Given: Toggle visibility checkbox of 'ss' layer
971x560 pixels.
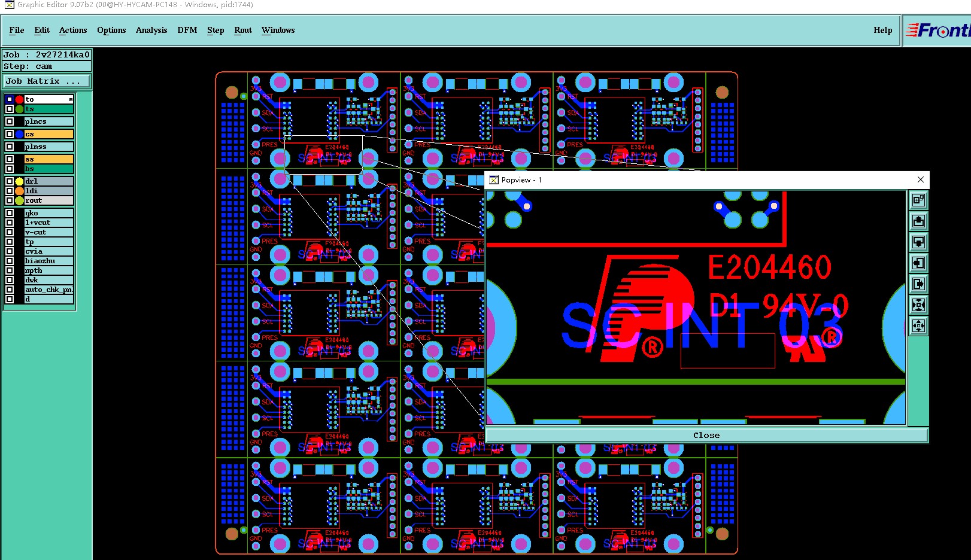Looking at the screenshot, I should pyautogui.click(x=10, y=159).
